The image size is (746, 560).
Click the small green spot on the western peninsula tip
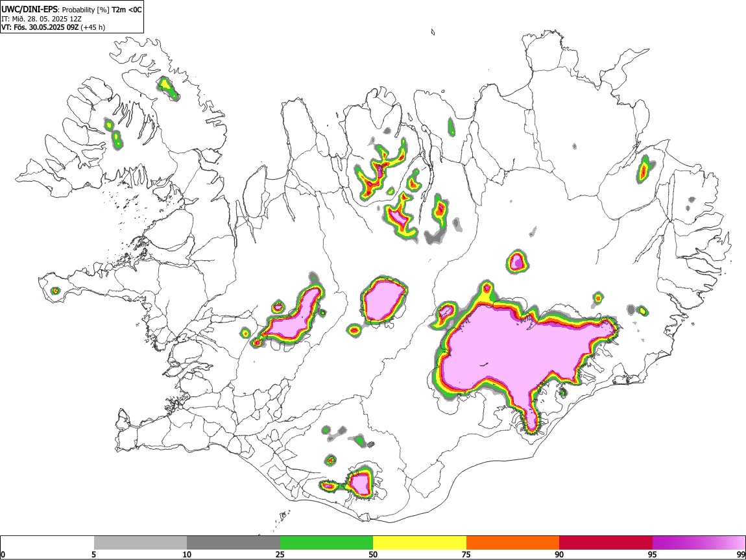click(55, 290)
